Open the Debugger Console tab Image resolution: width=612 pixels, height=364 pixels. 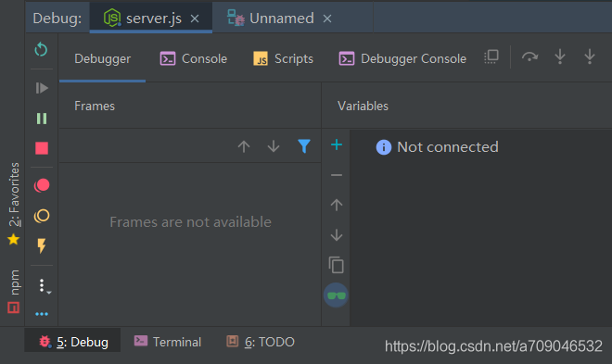[402, 59]
